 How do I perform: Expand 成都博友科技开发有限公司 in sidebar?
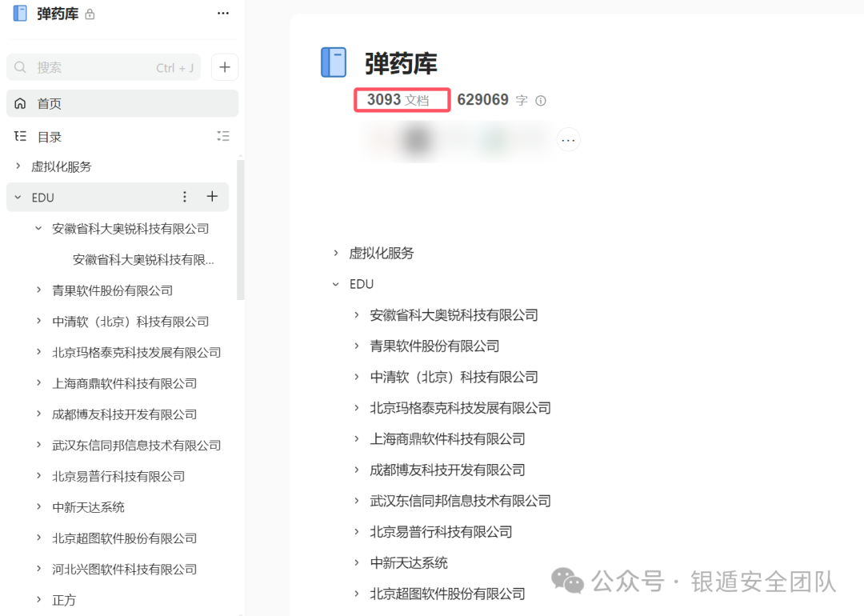pyautogui.click(x=38, y=414)
